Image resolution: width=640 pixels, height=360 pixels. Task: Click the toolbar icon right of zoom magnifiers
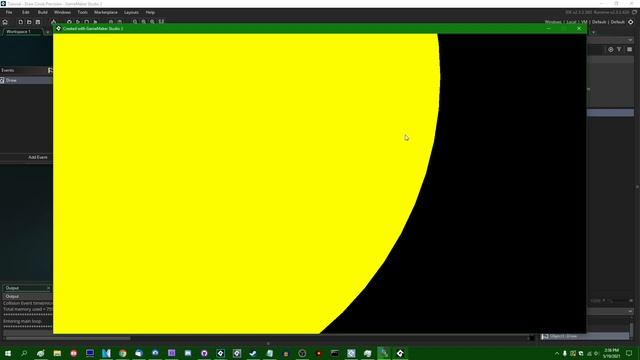click(161, 22)
